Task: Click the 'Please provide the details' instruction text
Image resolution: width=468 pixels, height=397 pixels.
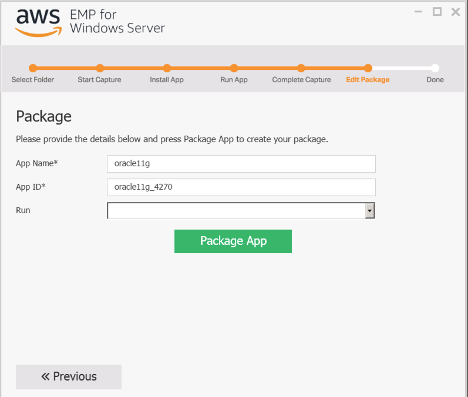Action: tap(172, 139)
